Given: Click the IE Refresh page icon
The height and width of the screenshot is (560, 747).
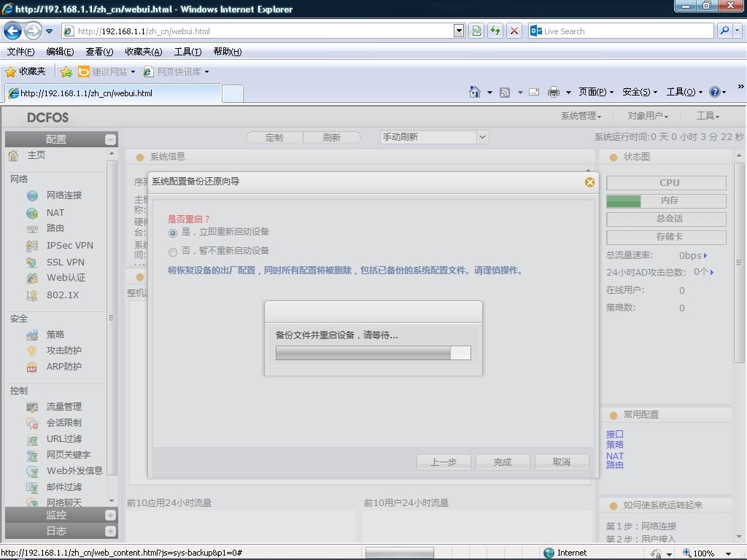Looking at the screenshot, I should coord(495,31).
